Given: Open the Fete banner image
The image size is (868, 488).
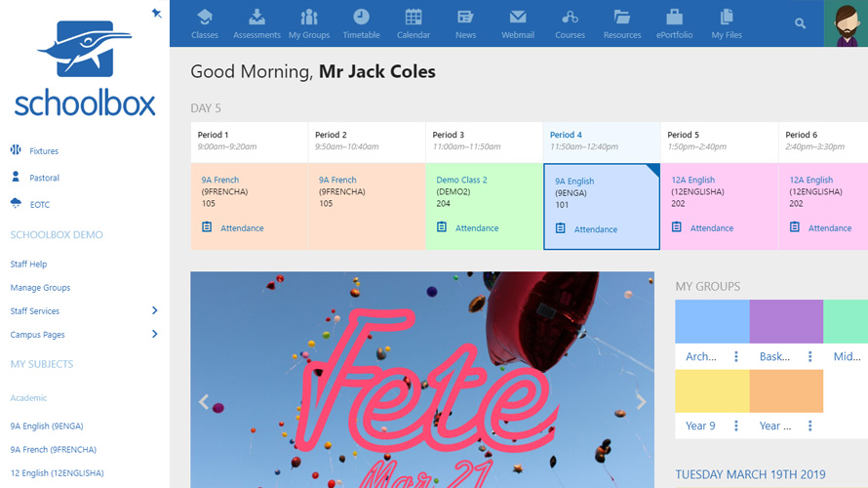Looking at the screenshot, I should pos(422,380).
